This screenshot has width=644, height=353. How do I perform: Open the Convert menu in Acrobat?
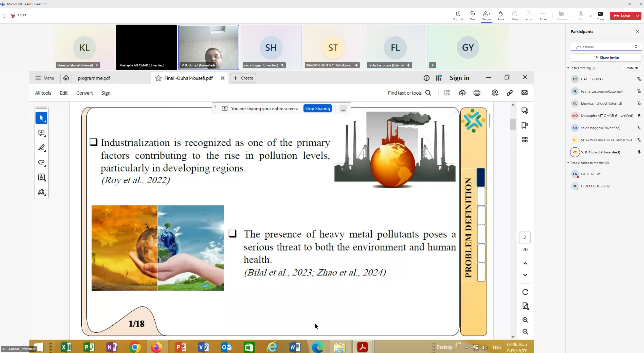84,93
